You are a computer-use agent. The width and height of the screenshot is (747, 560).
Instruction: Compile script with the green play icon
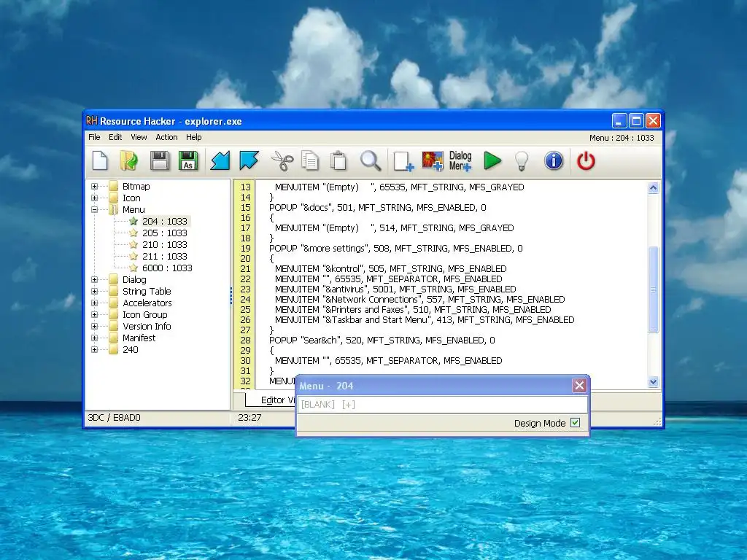492,160
